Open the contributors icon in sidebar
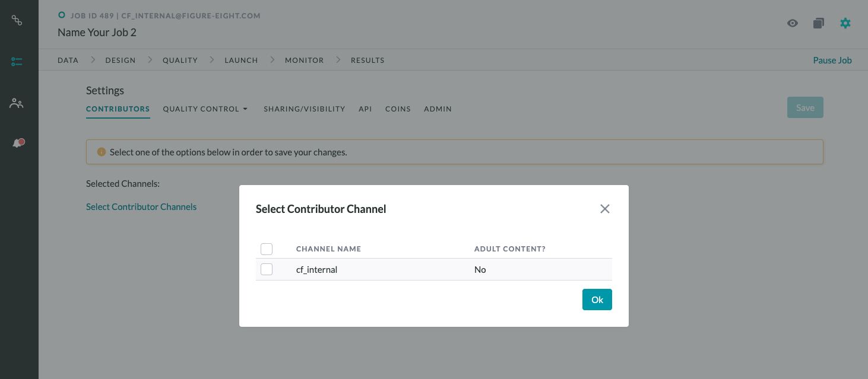The width and height of the screenshot is (868, 379). [17, 103]
